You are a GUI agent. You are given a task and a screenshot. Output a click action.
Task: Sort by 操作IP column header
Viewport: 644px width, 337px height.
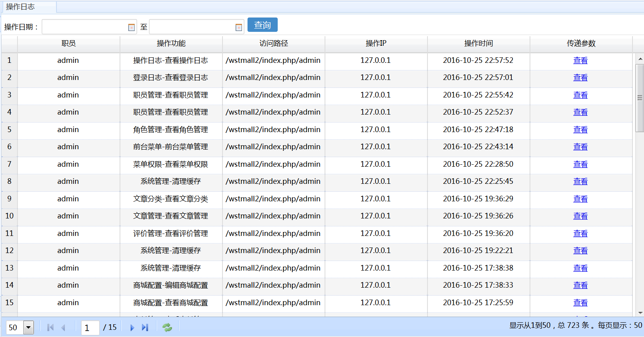pyautogui.click(x=376, y=44)
